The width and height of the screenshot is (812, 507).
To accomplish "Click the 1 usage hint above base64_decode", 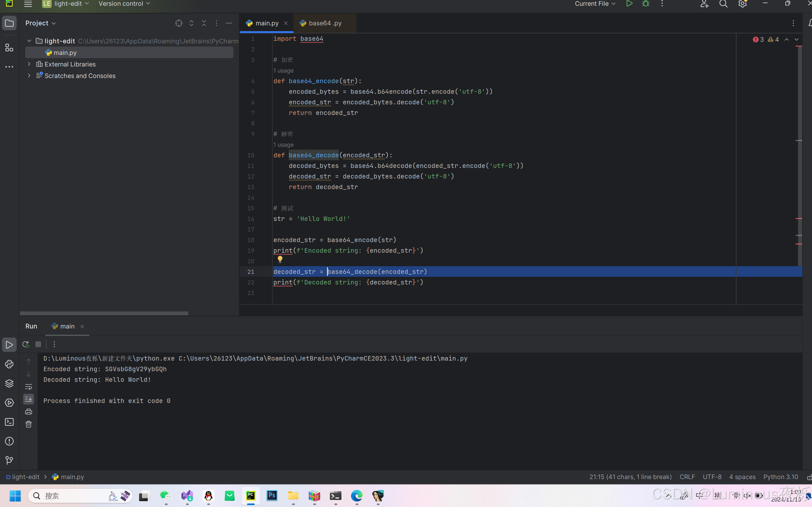I will 283,145.
